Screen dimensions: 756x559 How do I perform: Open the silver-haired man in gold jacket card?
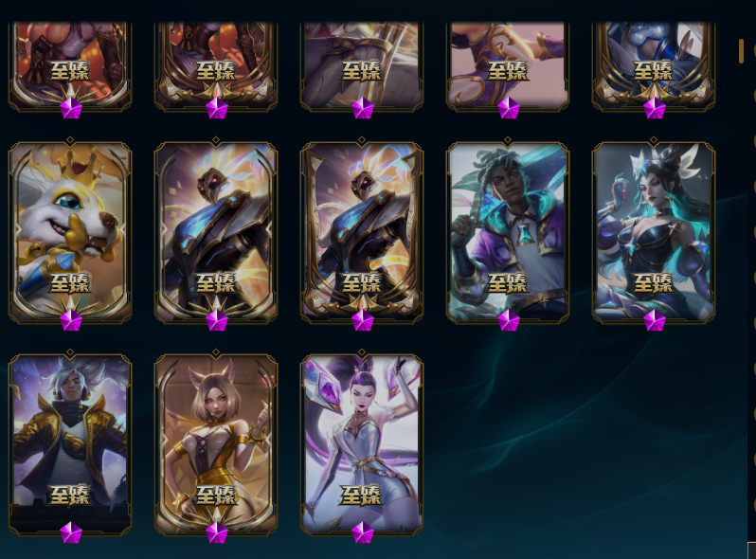point(70,444)
